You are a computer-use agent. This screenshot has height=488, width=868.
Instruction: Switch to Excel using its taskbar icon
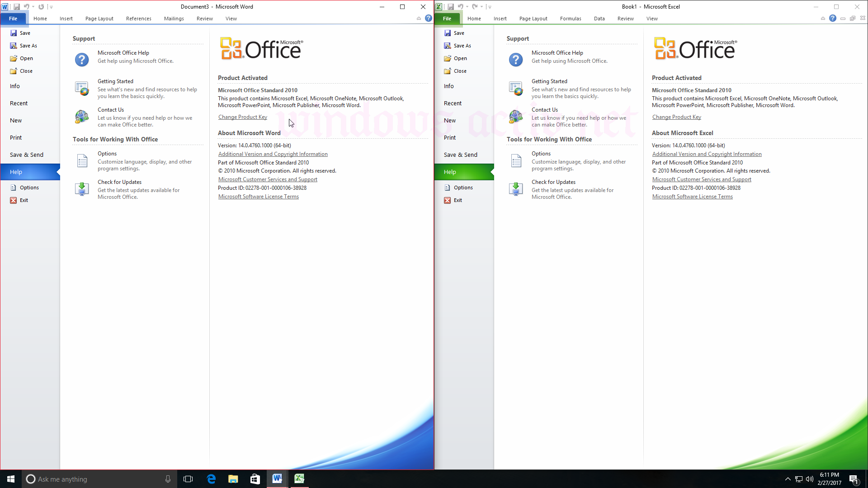(299, 479)
